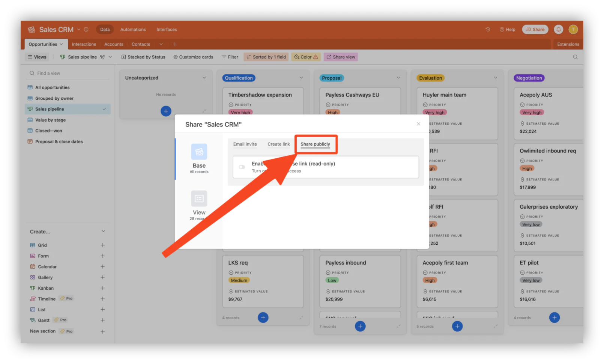Click the Find a view search field
The width and height of the screenshot is (604, 364).
(68, 73)
